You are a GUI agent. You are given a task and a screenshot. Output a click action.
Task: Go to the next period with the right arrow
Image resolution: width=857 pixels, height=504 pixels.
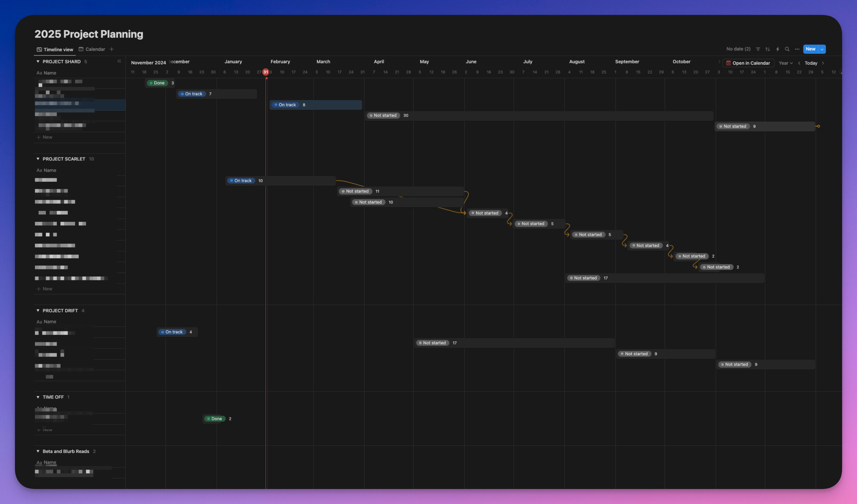[x=823, y=63]
